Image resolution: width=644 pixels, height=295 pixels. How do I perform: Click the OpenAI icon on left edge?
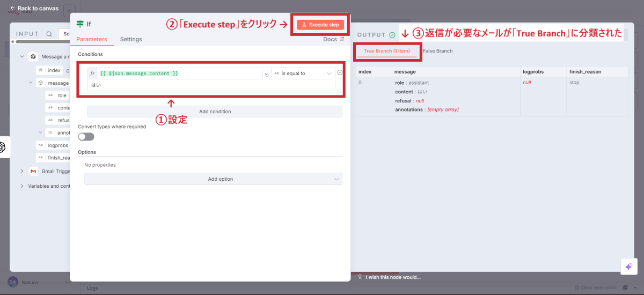coord(2,147)
